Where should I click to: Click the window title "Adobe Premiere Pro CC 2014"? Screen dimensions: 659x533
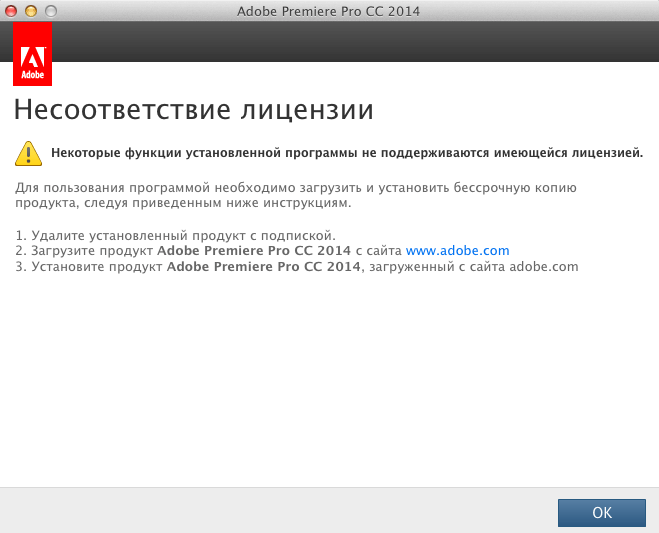328,11
